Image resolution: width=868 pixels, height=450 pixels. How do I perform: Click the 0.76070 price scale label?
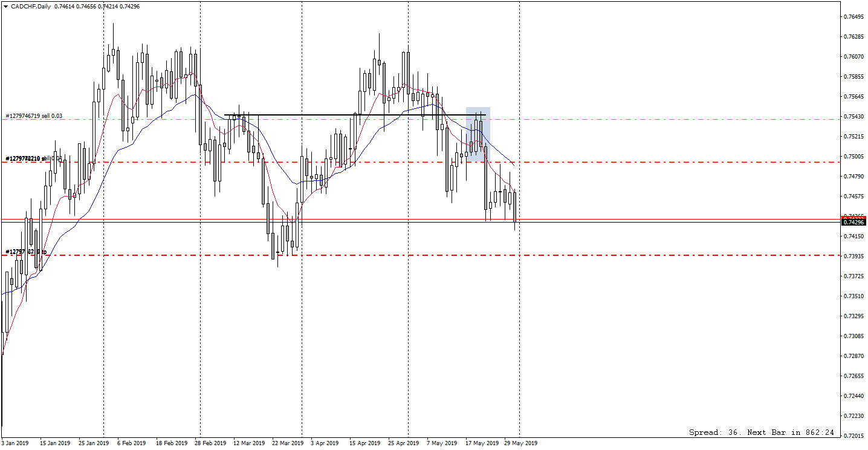tap(852, 57)
